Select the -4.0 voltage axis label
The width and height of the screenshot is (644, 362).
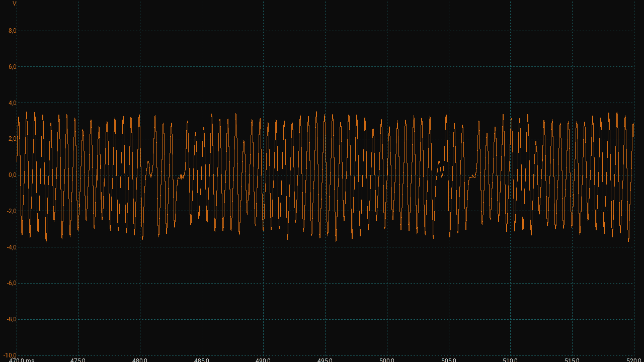tap(12, 247)
